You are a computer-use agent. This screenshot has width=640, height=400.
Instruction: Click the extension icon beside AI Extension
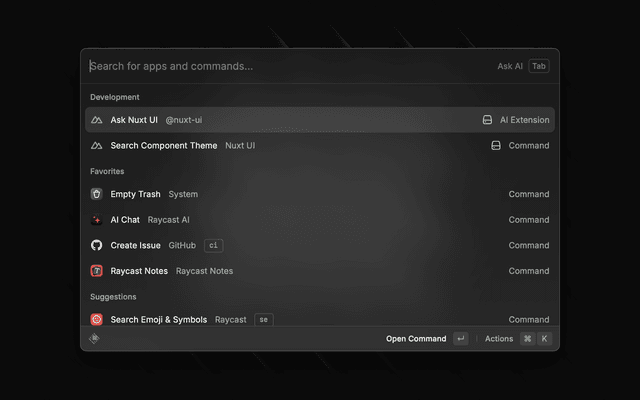(487, 120)
